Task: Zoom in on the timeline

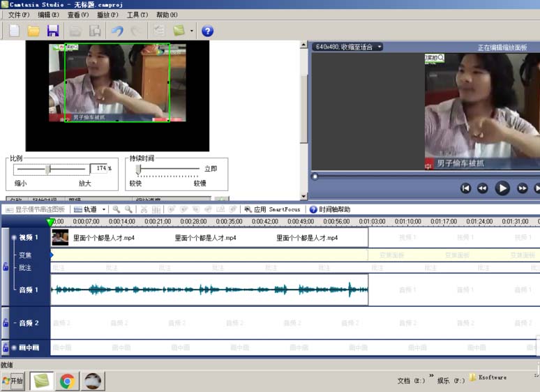Action: (116, 209)
